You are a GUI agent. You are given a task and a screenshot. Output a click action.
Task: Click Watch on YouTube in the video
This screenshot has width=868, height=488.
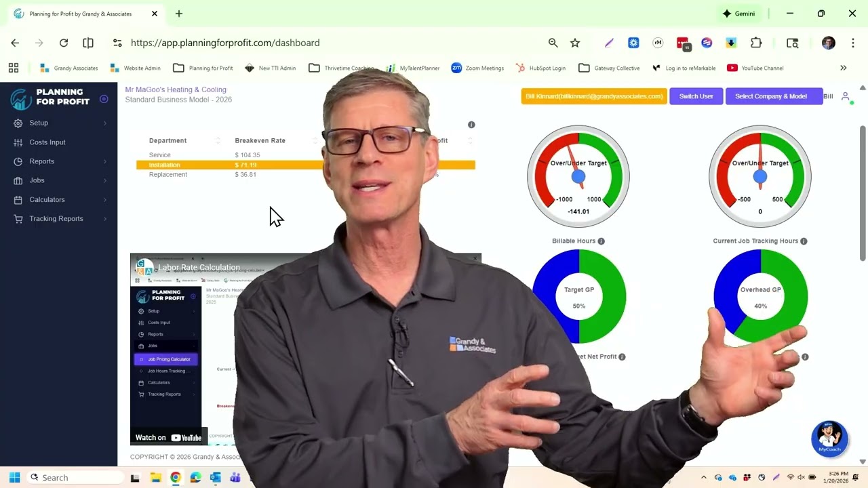pyautogui.click(x=168, y=438)
